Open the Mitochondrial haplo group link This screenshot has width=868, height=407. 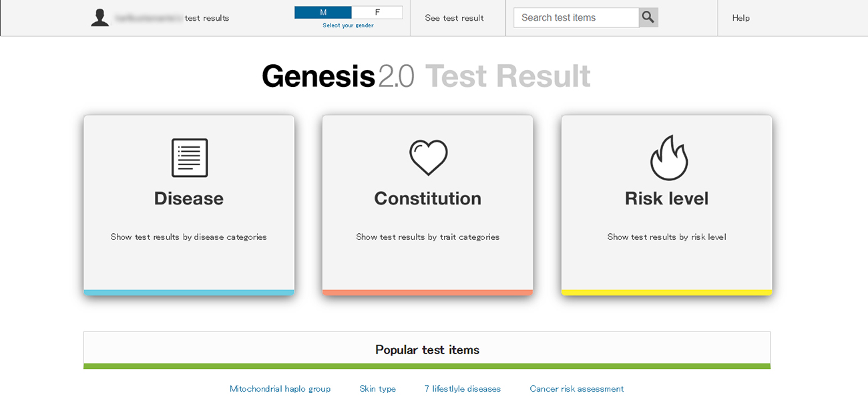click(x=280, y=388)
